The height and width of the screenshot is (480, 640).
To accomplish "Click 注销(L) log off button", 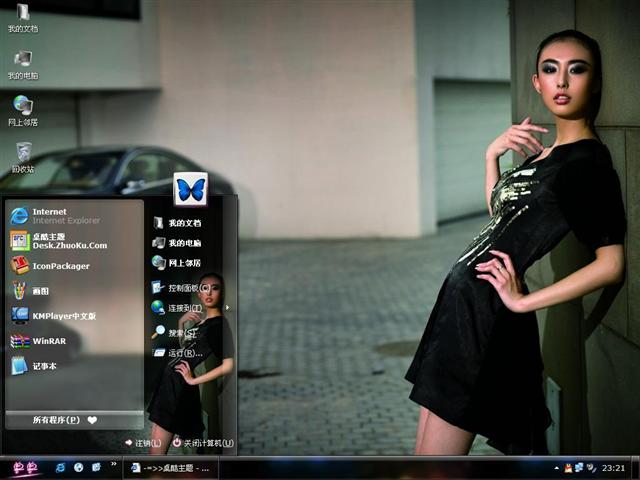I will [143, 443].
